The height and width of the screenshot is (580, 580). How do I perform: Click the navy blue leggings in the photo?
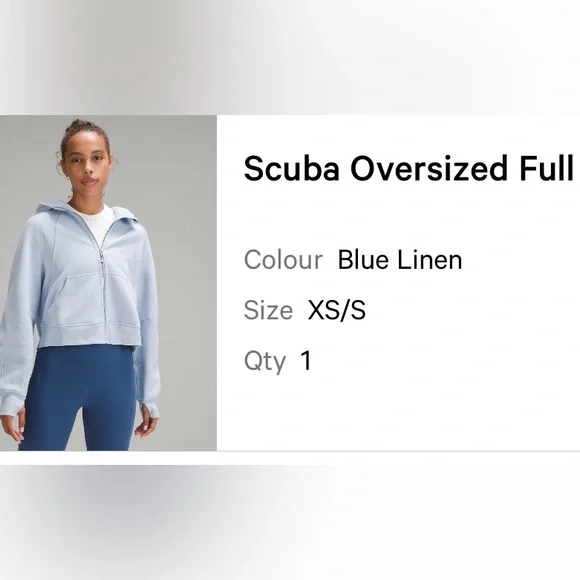[x=80, y=398]
